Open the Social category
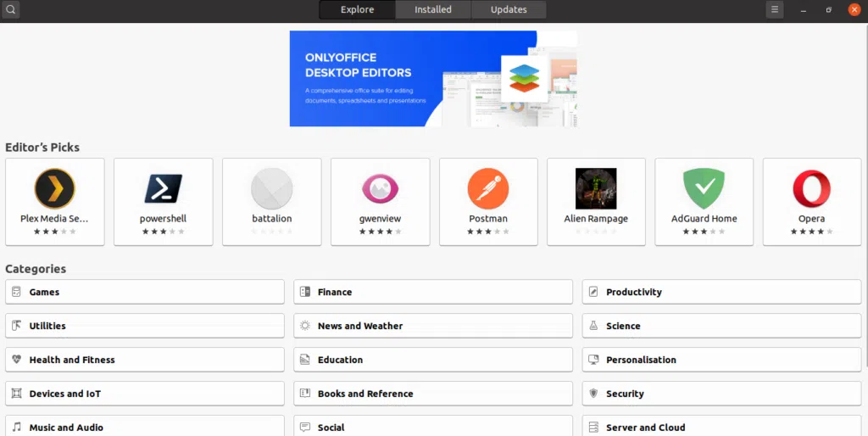The image size is (868, 436). coord(433,426)
